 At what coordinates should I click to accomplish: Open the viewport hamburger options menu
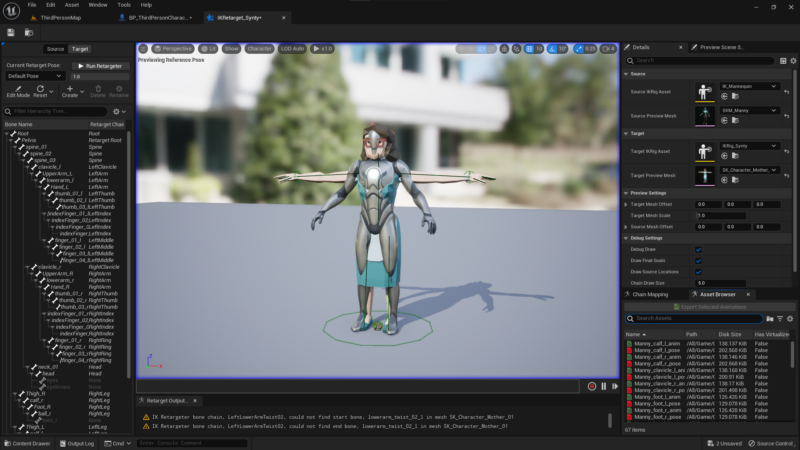[x=143, y=48]
